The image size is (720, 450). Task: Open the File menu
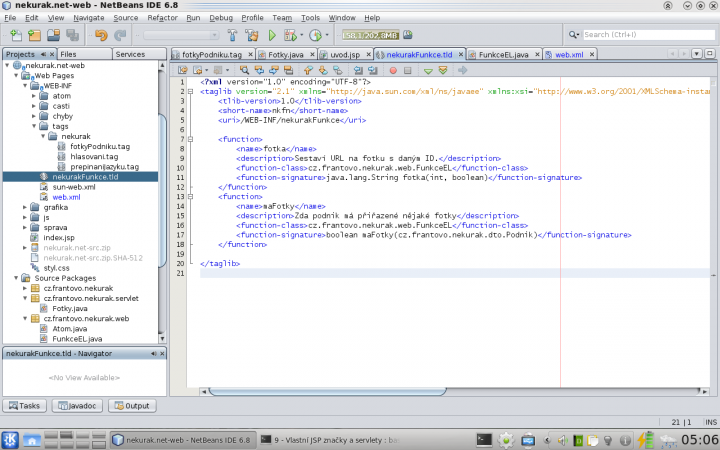(x=10, y=18)
